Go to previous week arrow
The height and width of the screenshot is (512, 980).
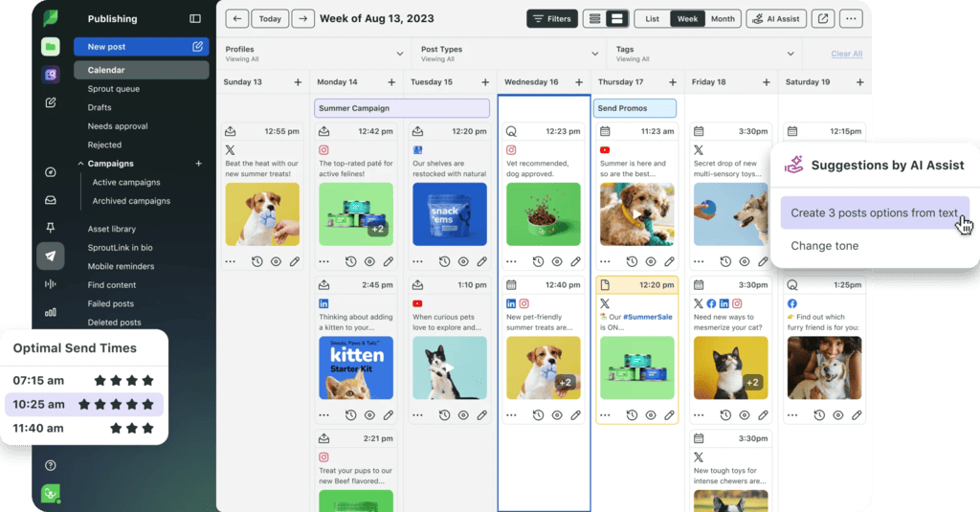pyautogui.click(x=237, y=19)
